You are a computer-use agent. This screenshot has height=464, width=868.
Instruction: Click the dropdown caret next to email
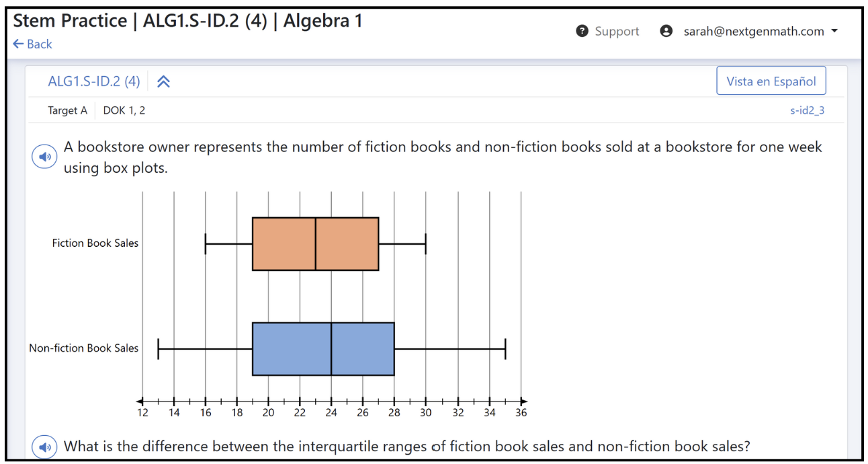click(x=834, y=31)
